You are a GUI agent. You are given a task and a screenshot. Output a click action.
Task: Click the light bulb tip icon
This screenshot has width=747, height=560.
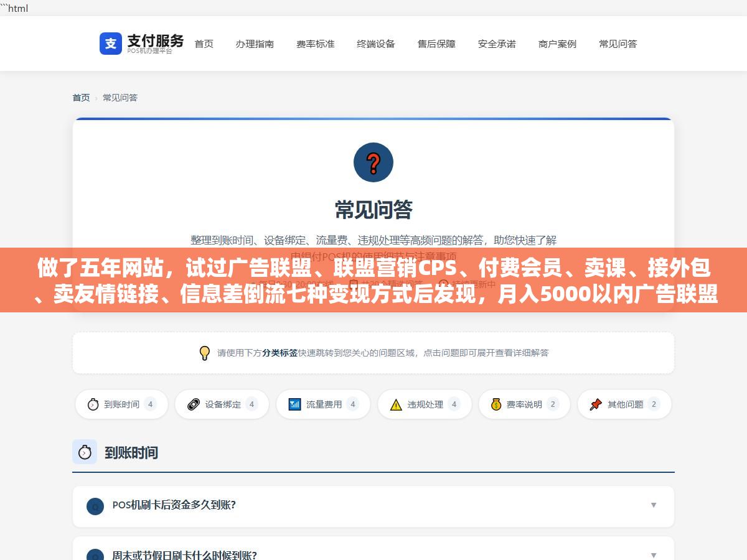204,353
